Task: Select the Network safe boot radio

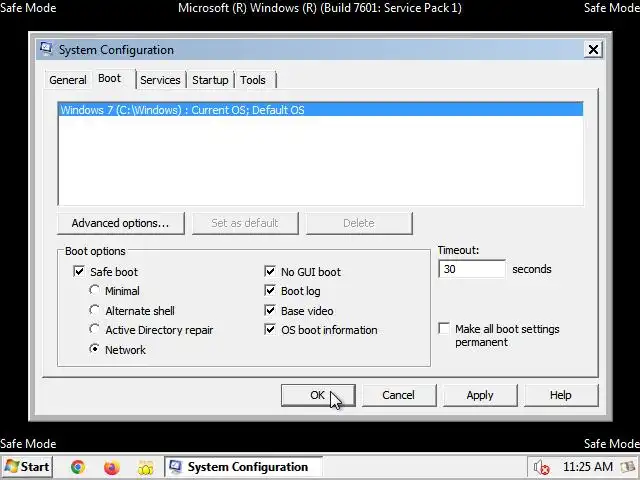Action: (94, 349)
